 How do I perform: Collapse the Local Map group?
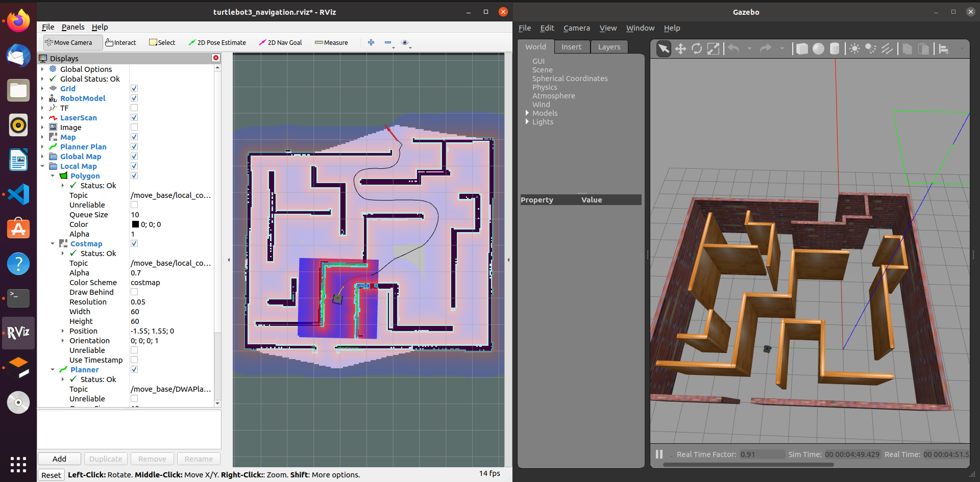point(42,166)
